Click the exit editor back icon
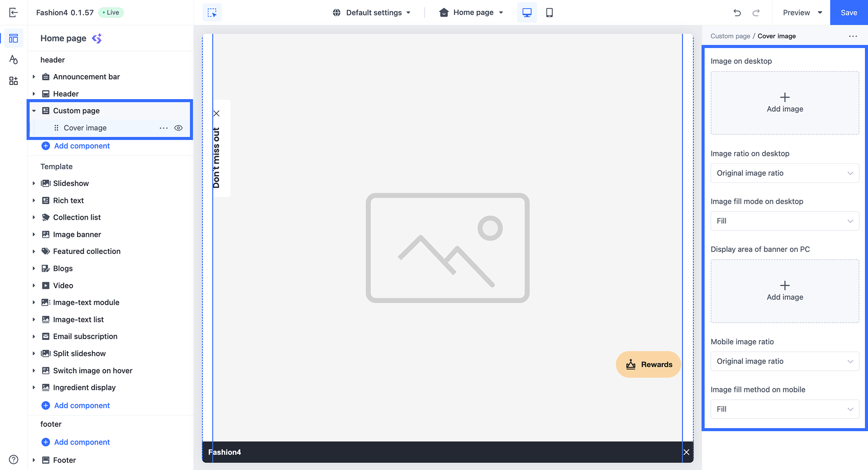The image size is (868, 470). pyautogui.click(x=14, y=12)
